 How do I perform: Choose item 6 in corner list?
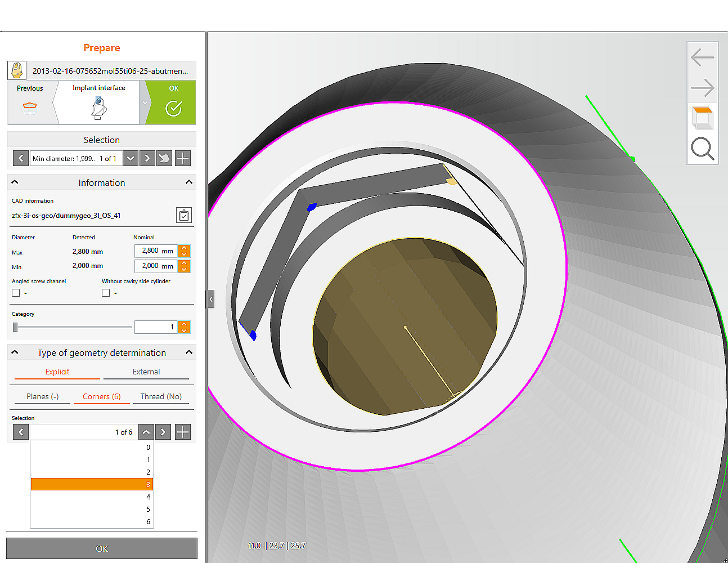click(x=92, y=521)
